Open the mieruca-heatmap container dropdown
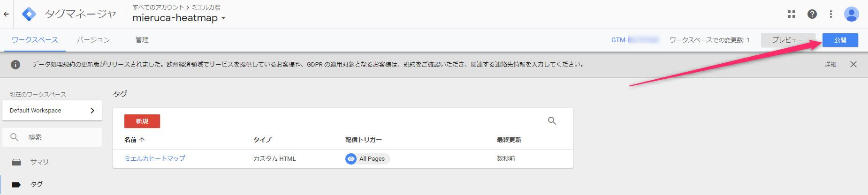 click(179, 18)
